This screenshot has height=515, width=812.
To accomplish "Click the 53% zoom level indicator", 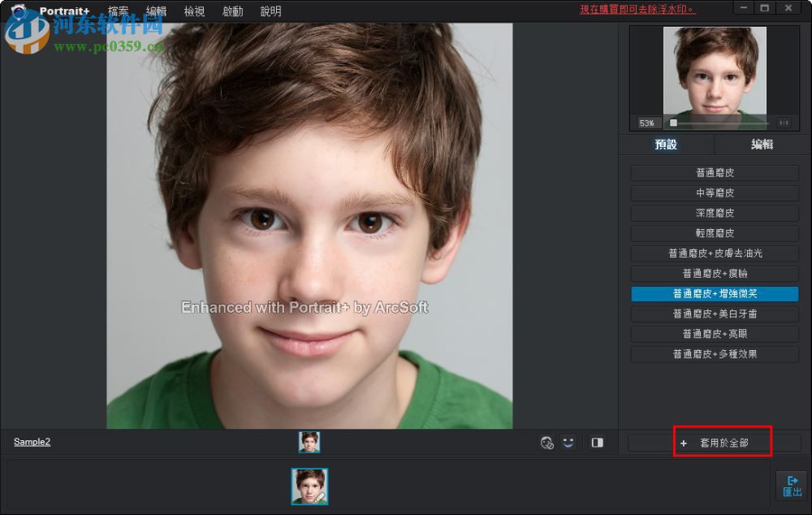I will point(646,123).
